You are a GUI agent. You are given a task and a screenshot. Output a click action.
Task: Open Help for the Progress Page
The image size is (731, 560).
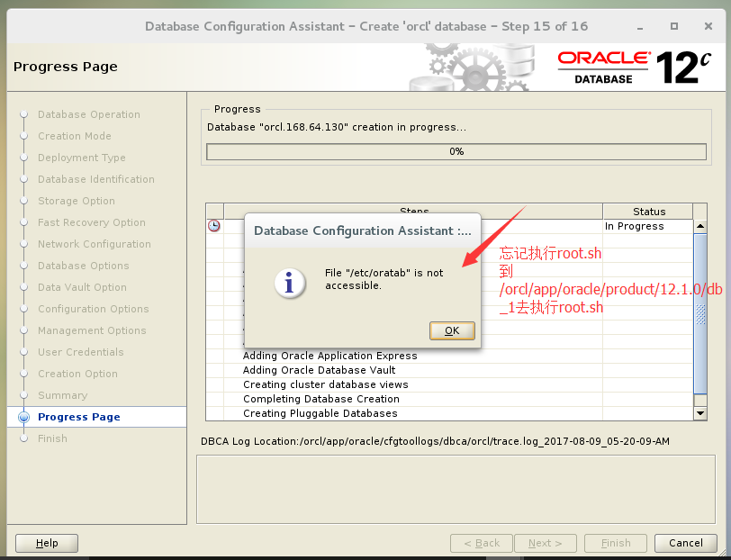click(x=46, y=543)
